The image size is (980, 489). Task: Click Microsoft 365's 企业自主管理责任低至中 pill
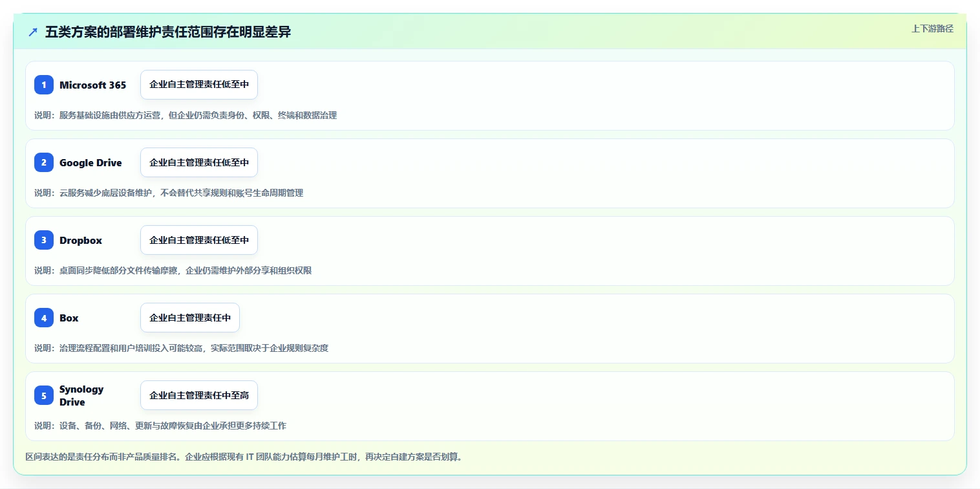click(199, 85)
